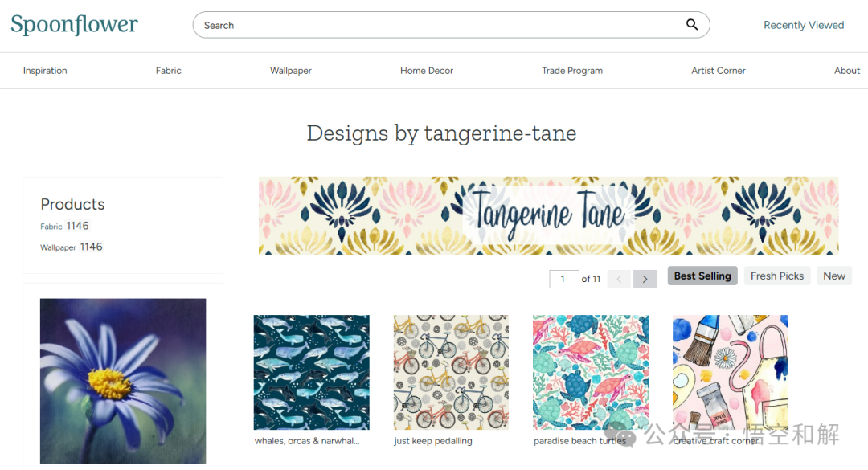Click the search magnifying glass icon
This screenshot has height=470, width=868.
click(x=692, y=25)
